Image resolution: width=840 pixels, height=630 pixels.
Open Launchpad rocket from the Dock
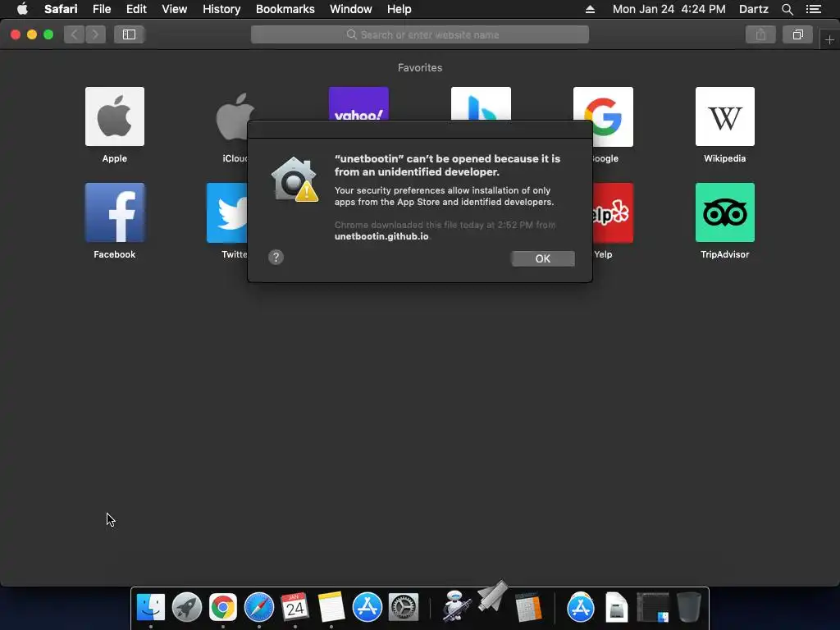tap(186, 607)
